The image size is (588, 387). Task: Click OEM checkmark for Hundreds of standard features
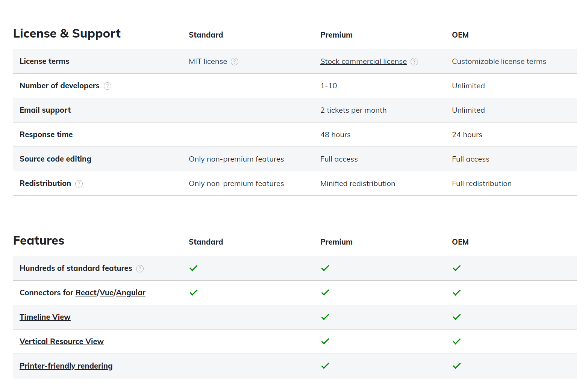tap(457, 268)
